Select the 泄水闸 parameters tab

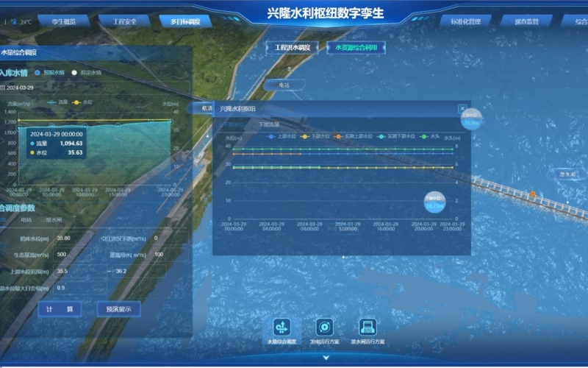click(54, 219)
